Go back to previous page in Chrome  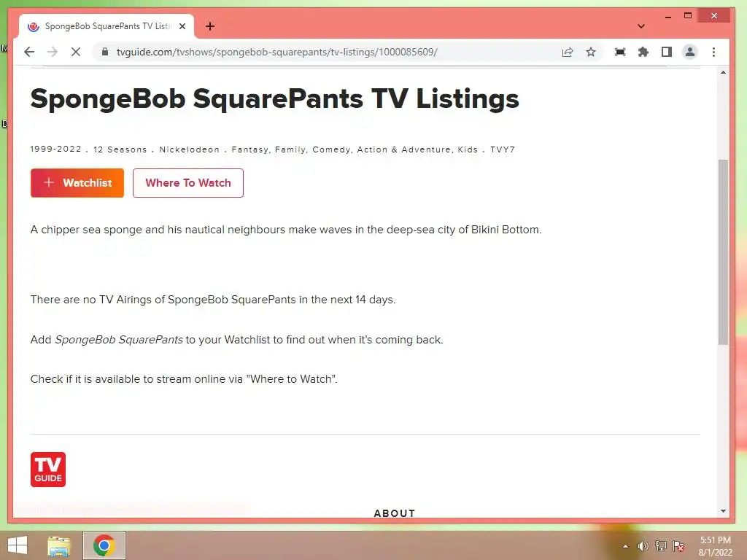(x=29, y=52)
